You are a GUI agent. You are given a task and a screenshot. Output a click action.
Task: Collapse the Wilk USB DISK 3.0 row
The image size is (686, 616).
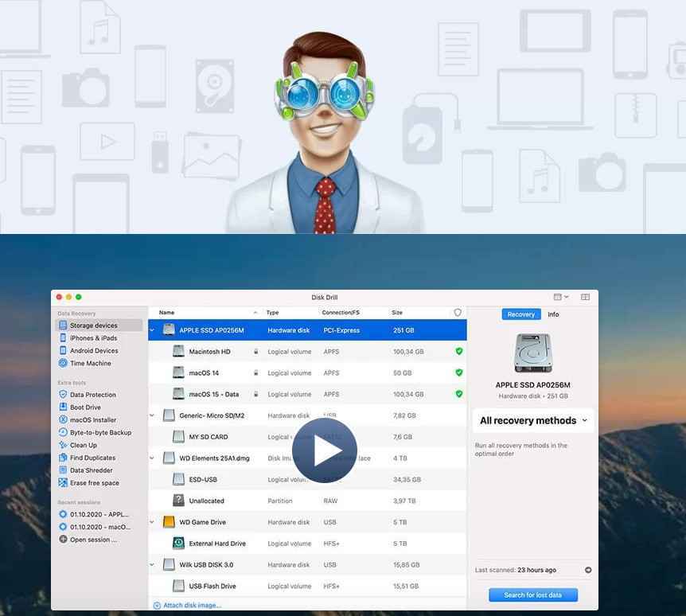click(152, 565)
